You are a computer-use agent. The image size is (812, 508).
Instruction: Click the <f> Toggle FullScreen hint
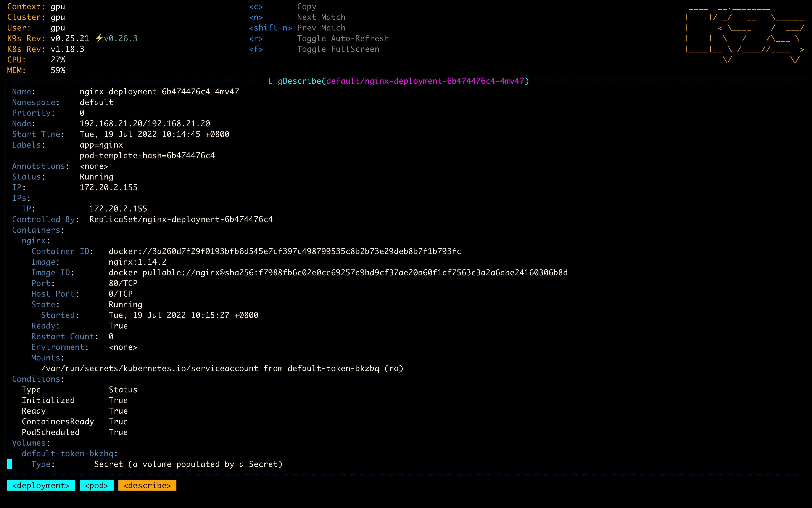click(x=314, y=49)
